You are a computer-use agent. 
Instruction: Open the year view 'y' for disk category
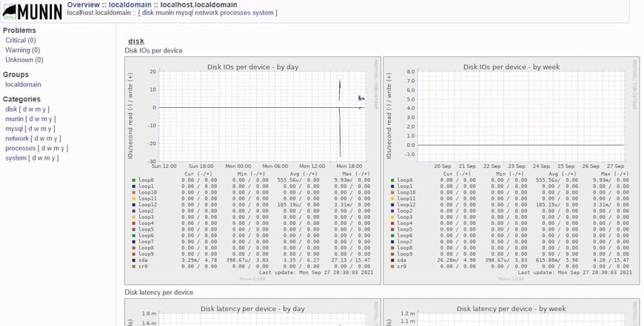[44, 109]
